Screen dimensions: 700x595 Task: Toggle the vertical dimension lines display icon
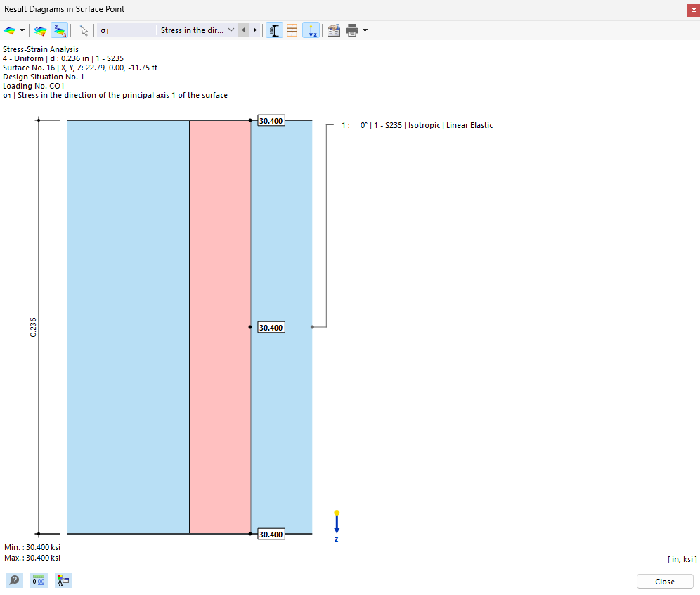point(274,30)
